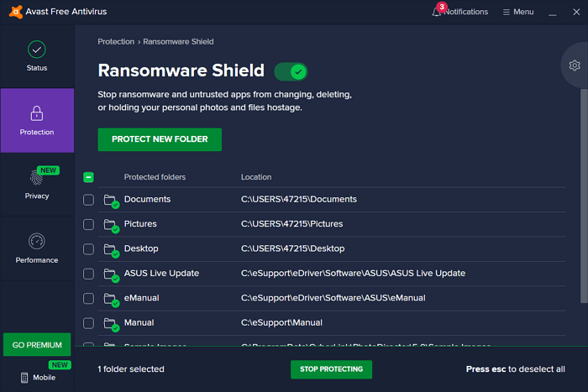Go back via Protection breadcrumb link
This screenshot has height=392, width=588.
[x=115, y=41]
